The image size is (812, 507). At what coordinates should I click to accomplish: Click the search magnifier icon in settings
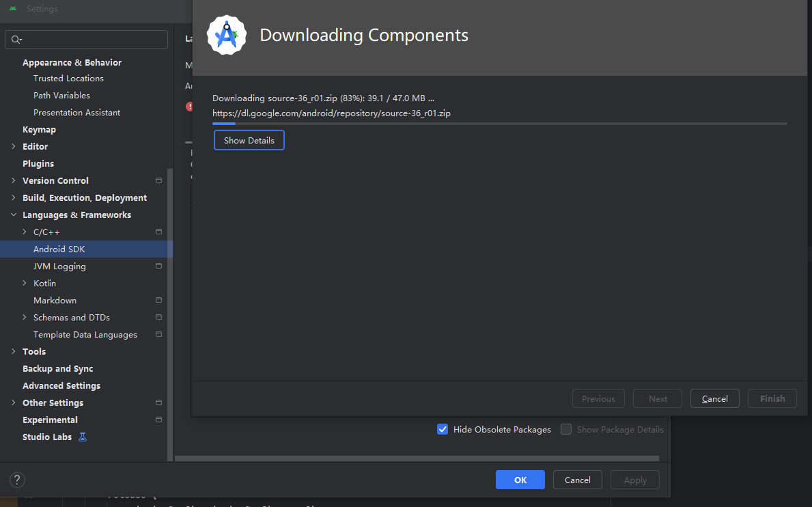(16, 40)
